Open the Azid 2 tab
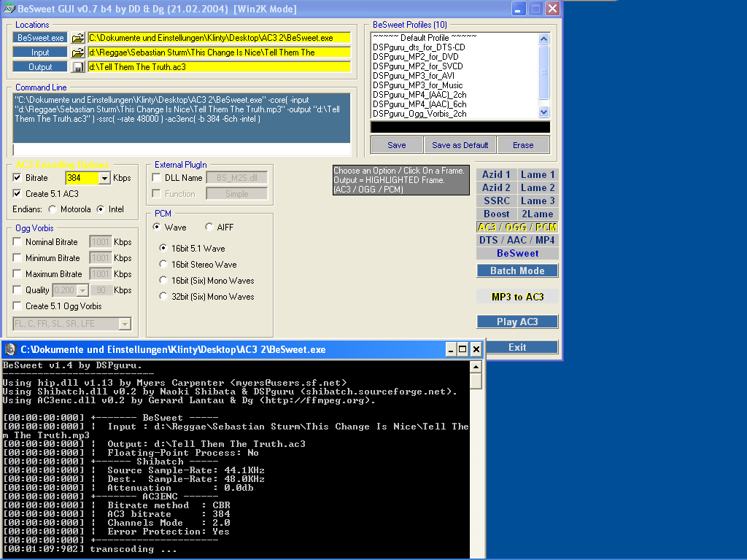This screenshot has width=747, height=560. 496,187
